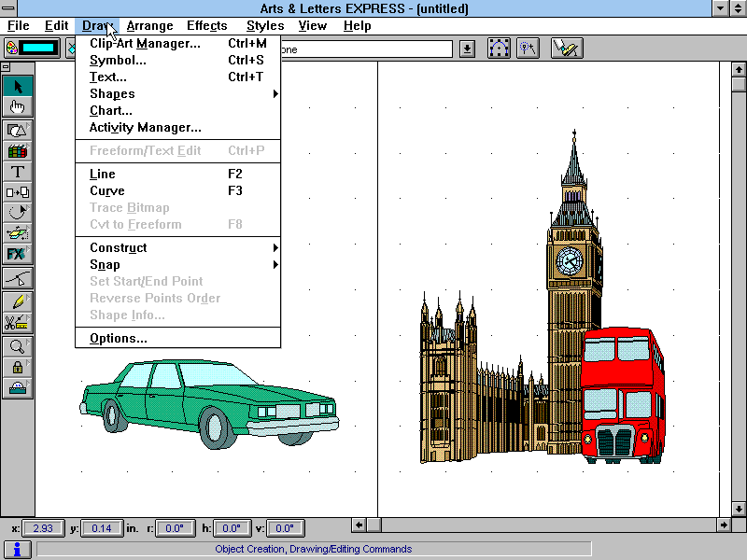Choose Clip-Art Manager from Draw menu

(x=177, y=43)
